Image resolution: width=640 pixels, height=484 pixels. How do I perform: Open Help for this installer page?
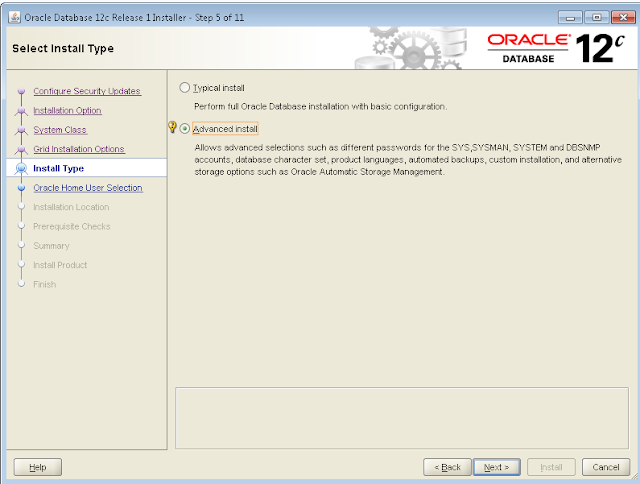pyautogui.click(x=38, y=467)
